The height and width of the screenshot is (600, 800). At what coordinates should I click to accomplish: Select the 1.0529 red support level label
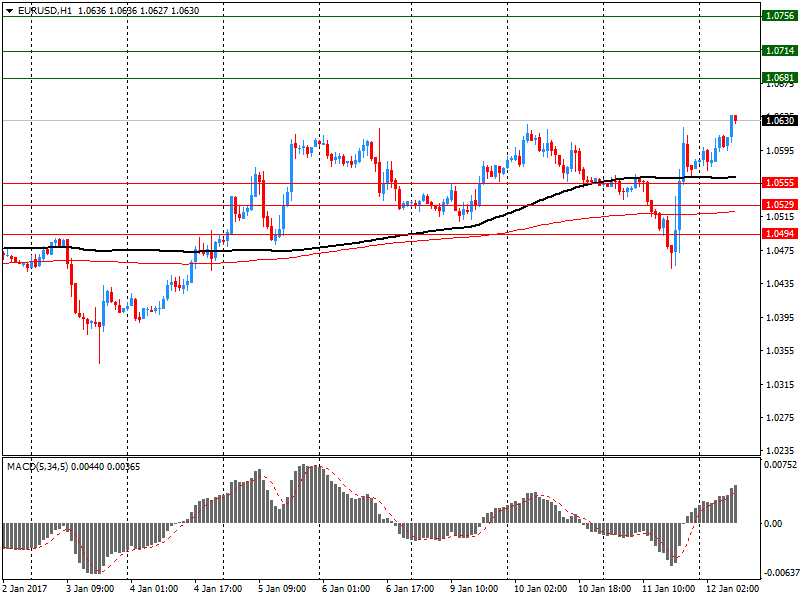[x=780, y=205]
